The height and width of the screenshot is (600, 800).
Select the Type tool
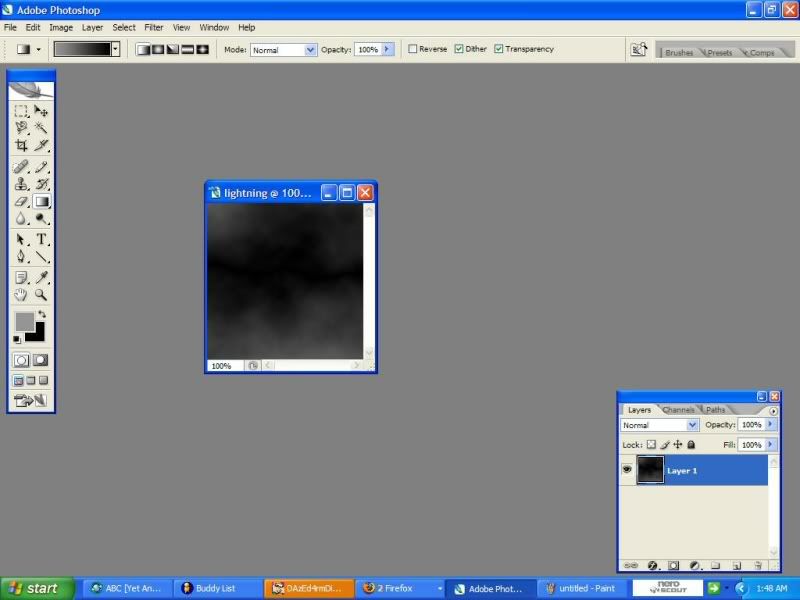coord(41,239)
